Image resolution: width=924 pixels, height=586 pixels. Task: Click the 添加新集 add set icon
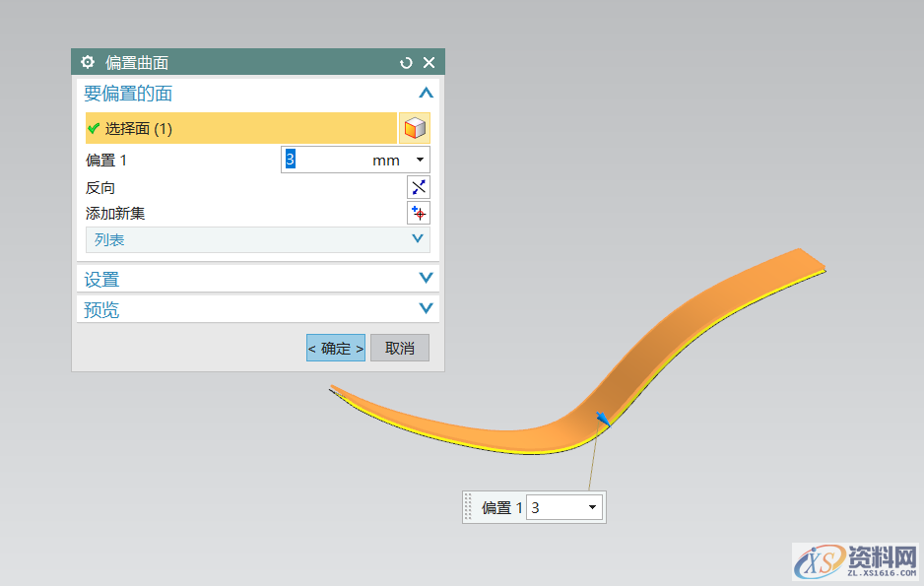pos(419,213)
